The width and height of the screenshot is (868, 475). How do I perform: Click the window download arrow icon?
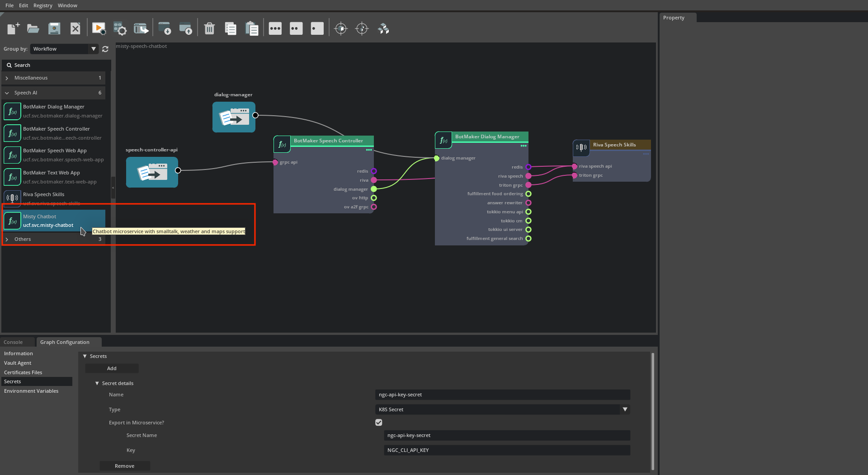coord(165,28)
